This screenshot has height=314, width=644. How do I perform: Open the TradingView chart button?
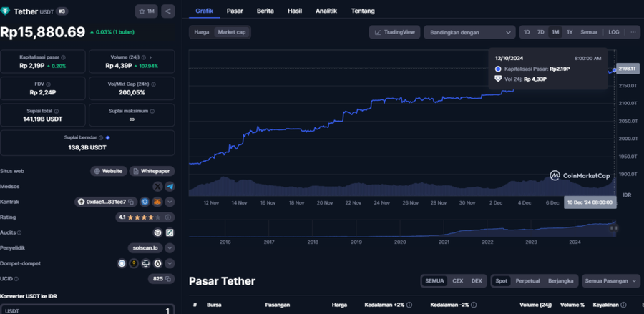click(x=395, y=32)
